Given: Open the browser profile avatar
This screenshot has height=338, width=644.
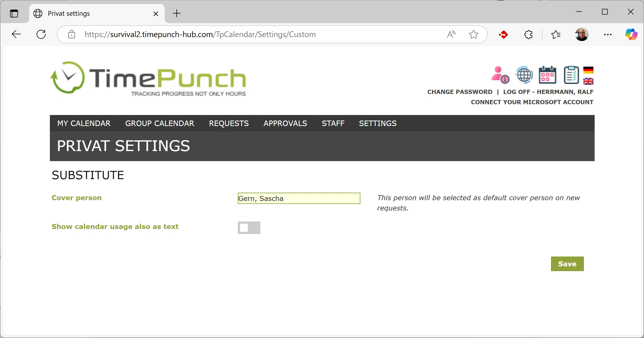Looking at the screenshot, I should pyautogui.click(x=582, y=34).
